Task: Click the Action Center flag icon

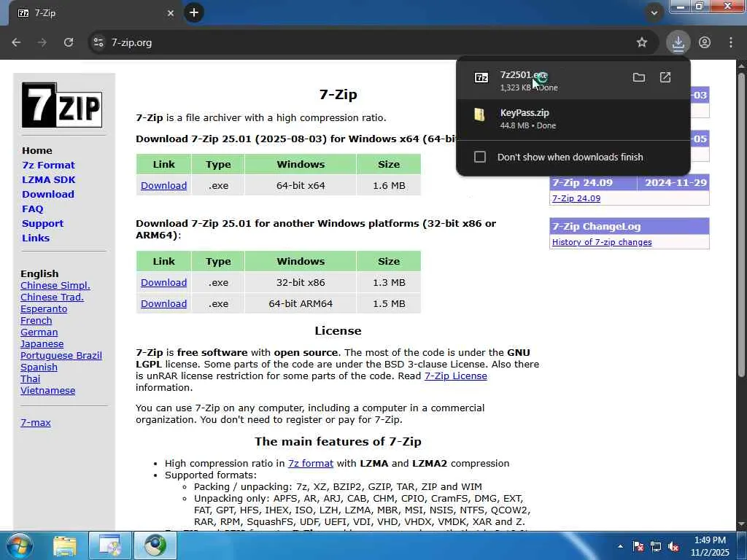Action: 638,546
